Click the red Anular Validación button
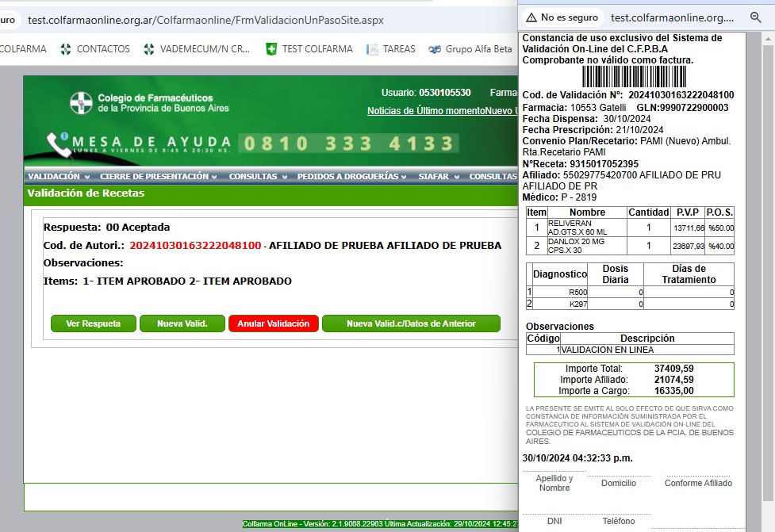The image size is (775, 532). [x=274, y=323]
